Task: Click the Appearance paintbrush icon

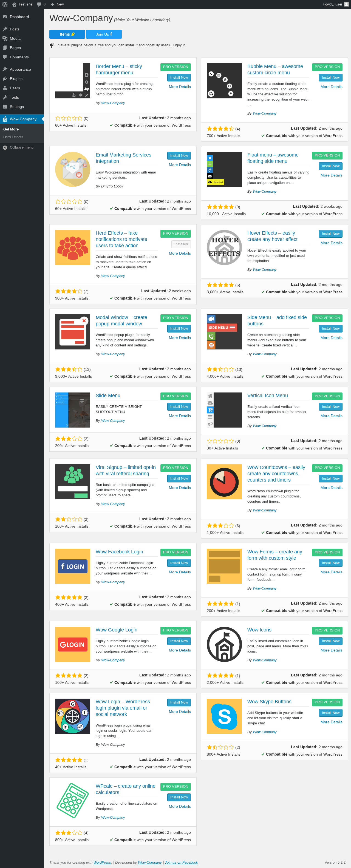Action: click(5, 69)
